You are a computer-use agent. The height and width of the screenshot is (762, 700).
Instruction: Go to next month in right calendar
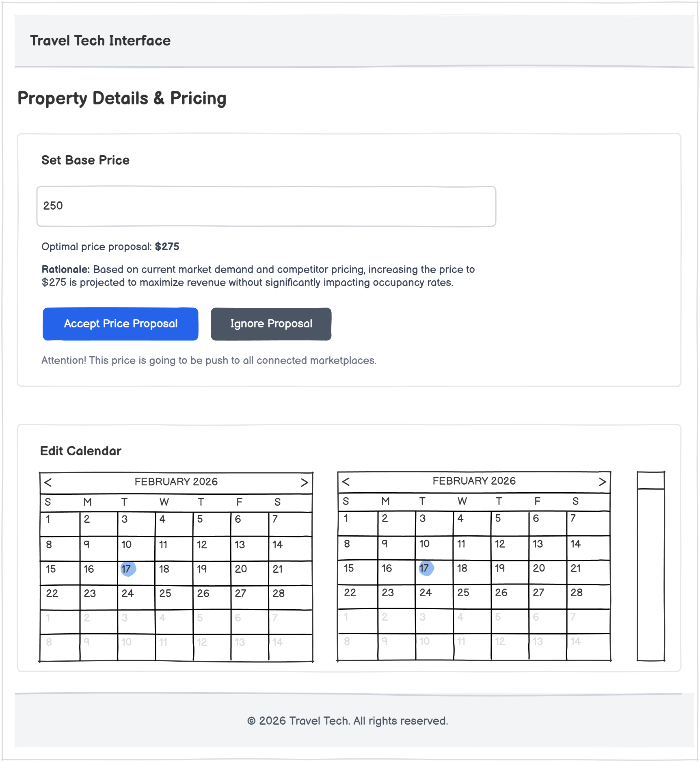click(602, 482)
